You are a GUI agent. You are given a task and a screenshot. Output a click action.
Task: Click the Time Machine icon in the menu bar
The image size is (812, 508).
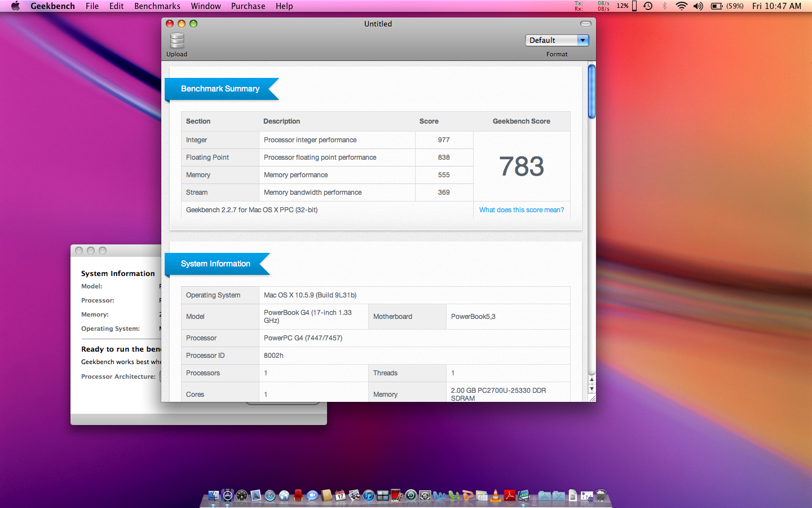pyautogui.click(x=648, y=6)
